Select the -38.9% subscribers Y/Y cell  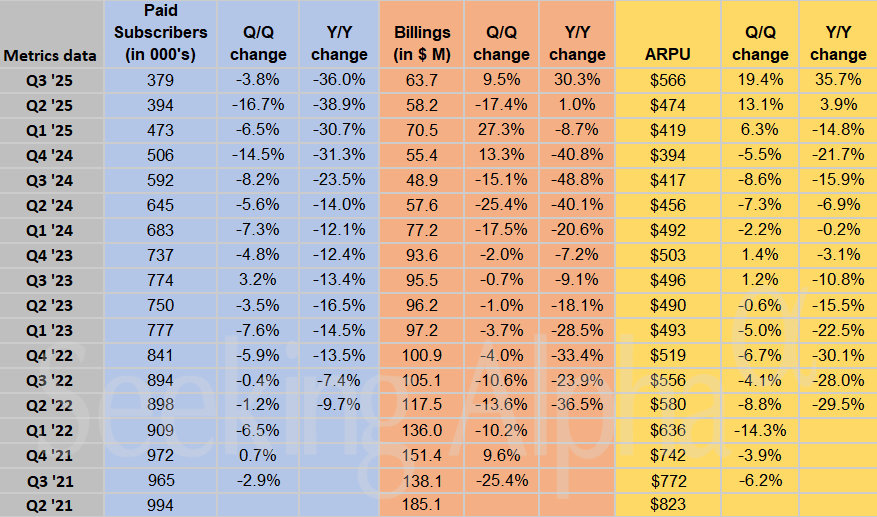[x=339, y=104]
